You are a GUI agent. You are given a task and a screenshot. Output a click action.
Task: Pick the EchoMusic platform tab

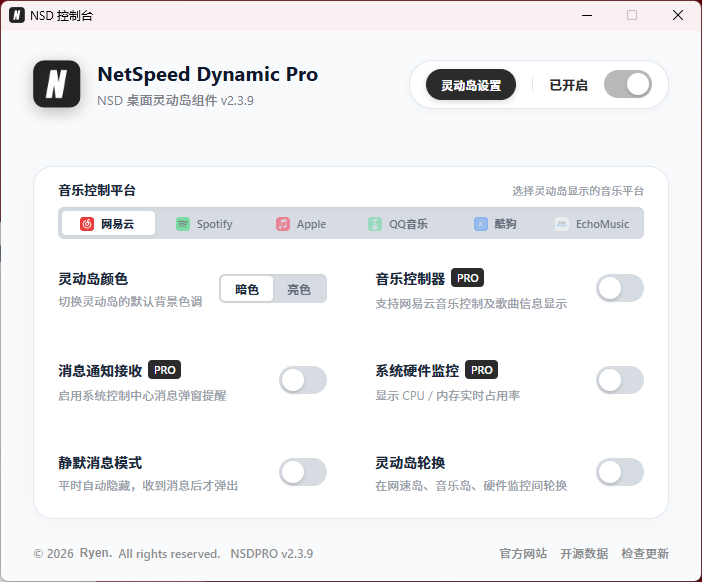(x=592, y=223)
